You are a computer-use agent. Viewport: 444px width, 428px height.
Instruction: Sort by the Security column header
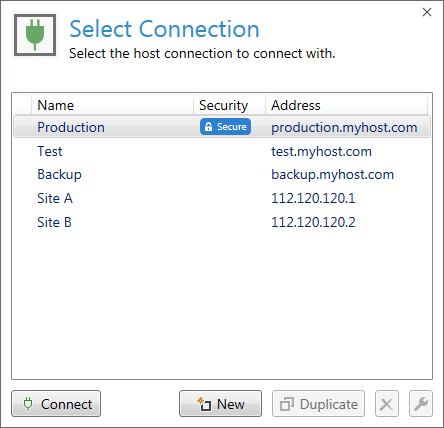[229, 105]
